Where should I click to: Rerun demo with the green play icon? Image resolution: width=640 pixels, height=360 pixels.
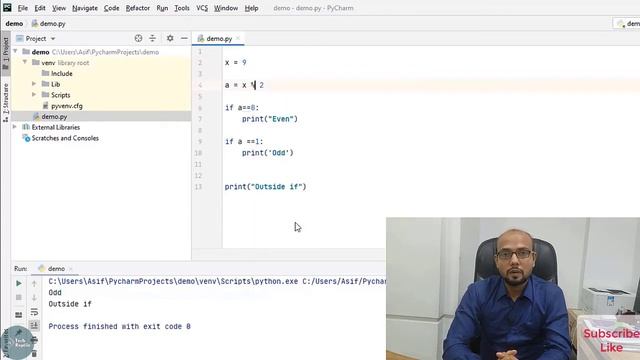[x=19, y=283]
